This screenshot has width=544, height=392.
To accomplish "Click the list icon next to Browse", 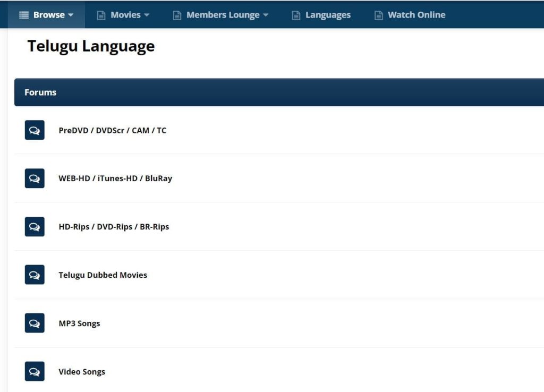I will (x=24, y=15).
